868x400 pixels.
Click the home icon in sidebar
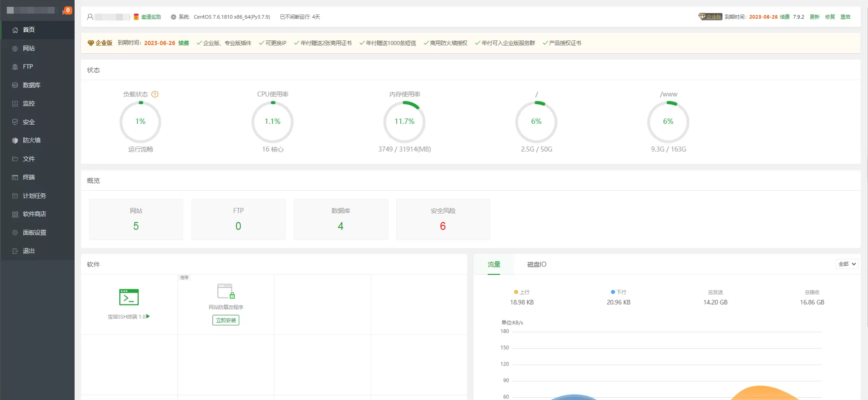pyautogui.click(x=15, y=30)
